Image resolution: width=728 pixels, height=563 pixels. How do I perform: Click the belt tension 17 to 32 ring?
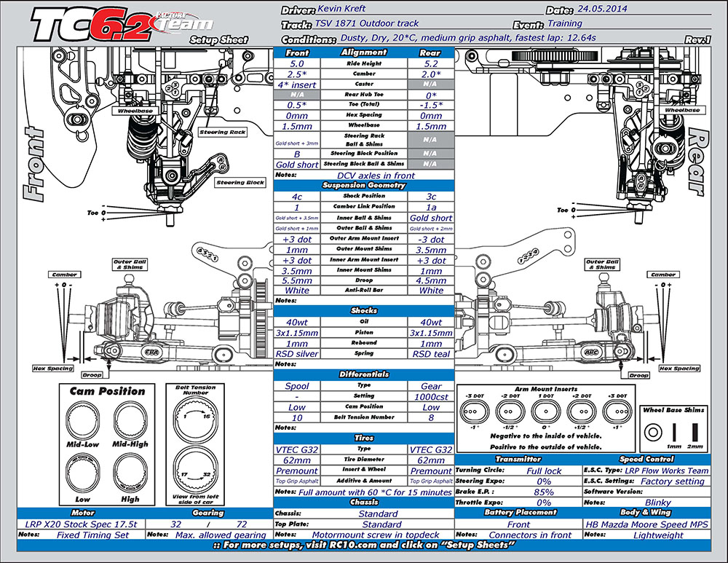point(195,469)
